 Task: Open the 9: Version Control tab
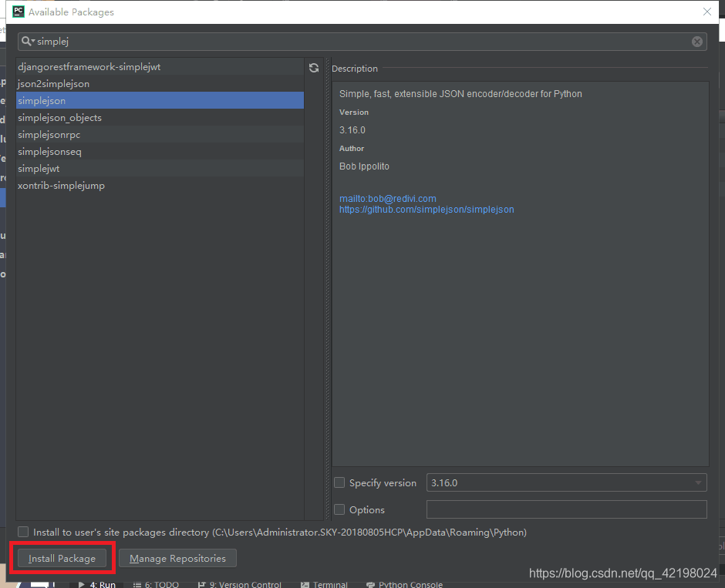coord(240,584)
